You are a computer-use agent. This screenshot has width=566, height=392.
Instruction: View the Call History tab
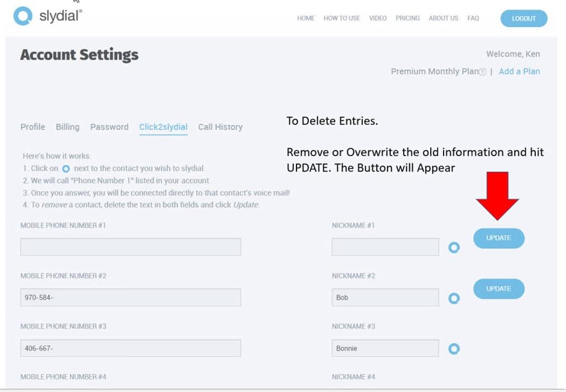pos(220,127)
